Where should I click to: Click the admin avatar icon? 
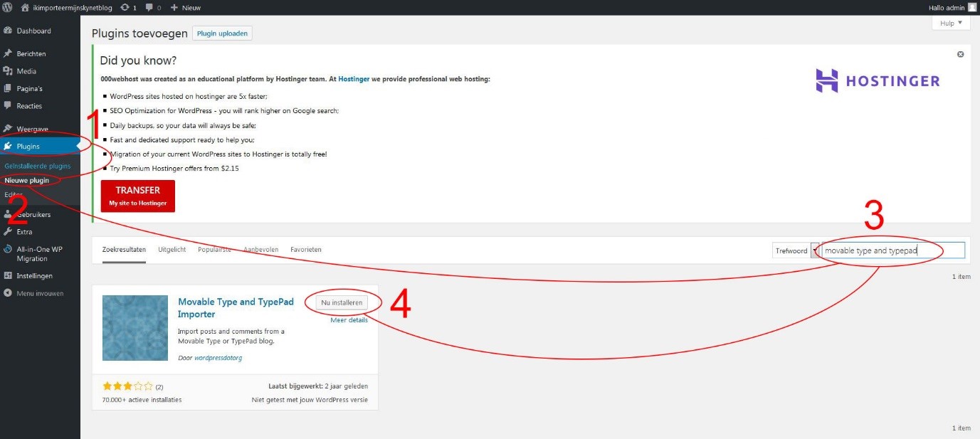coord(972,7)
